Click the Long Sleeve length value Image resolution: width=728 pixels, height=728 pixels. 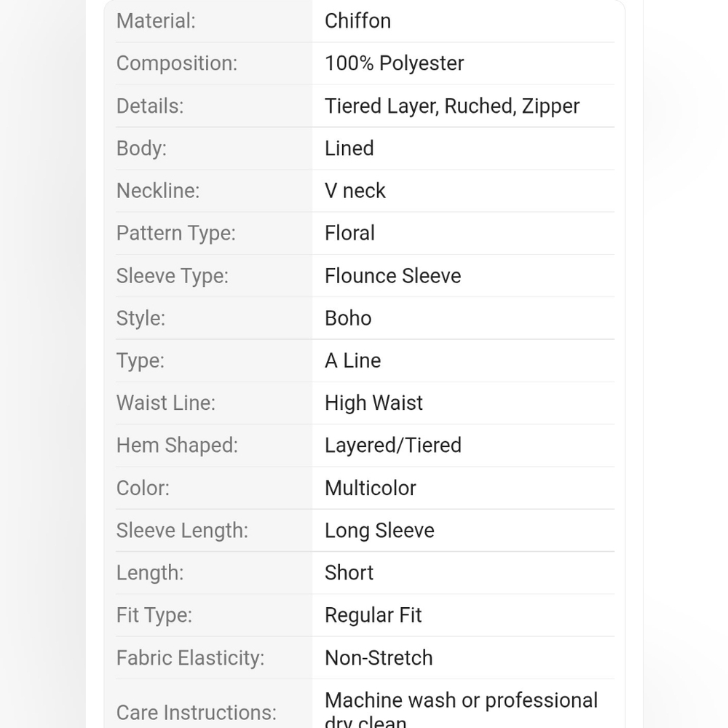pyautogui.click(x=379, y=530)
